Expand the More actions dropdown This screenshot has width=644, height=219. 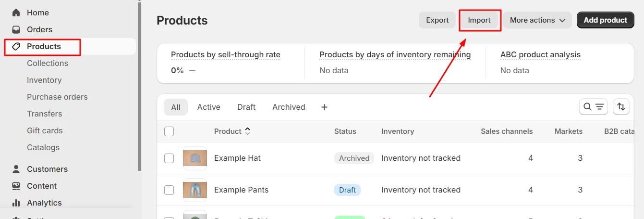click(x=537, y=20)
